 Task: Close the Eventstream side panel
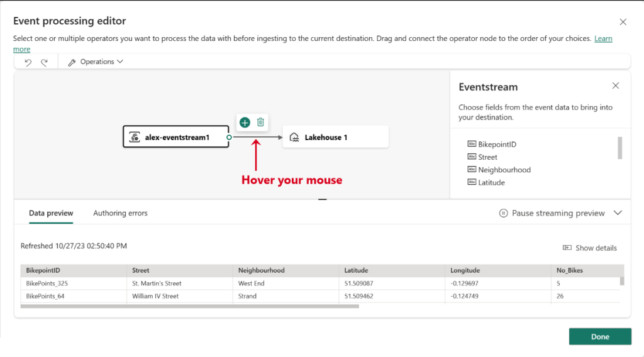(x=616, y=86)
